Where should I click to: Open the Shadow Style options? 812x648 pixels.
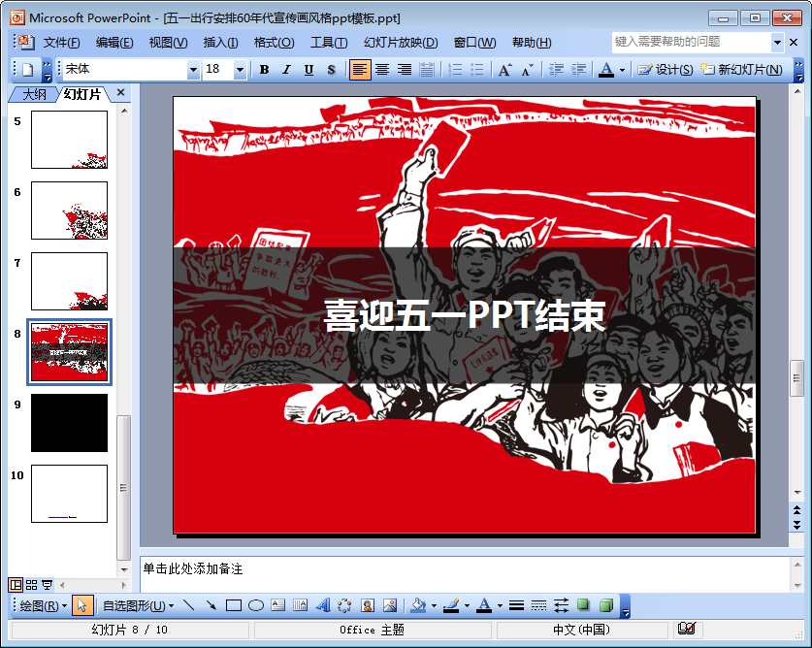583,605
